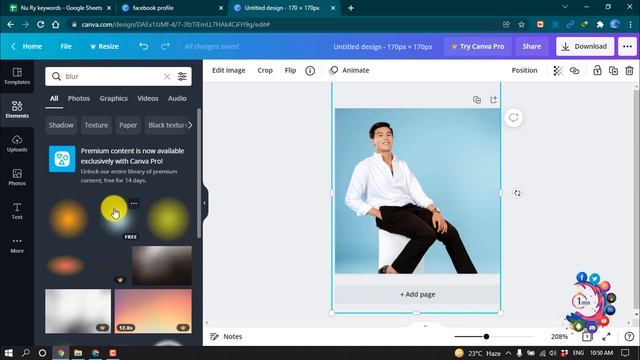640x360 pixels.
Task: Open the Templates sidebar panel
Action: point(17,76)
